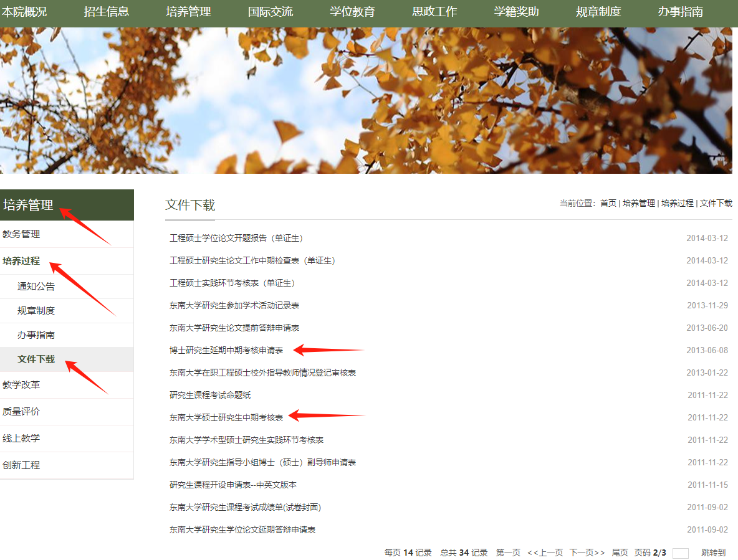Expand 教务管理 in the left sidebar

(21, 234)
